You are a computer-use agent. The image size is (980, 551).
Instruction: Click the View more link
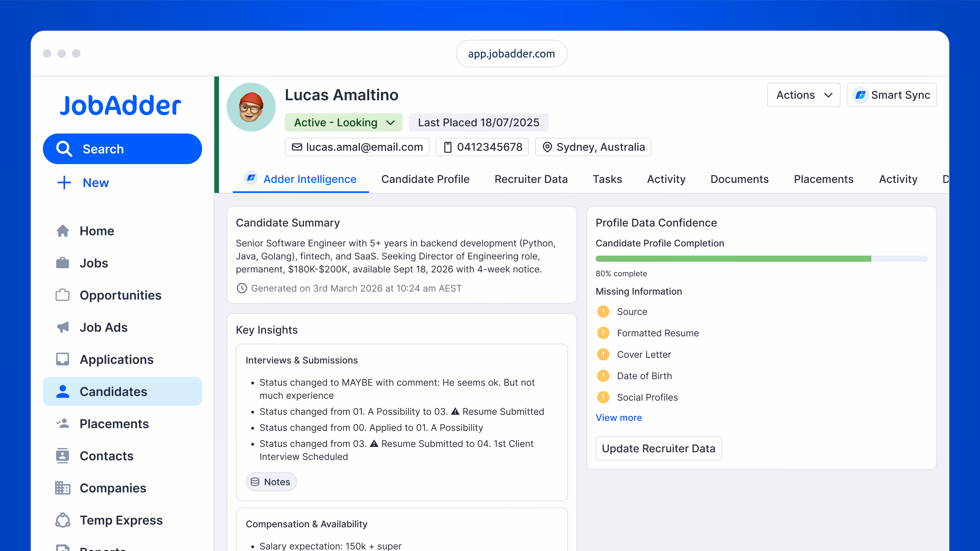coord(619,418)
